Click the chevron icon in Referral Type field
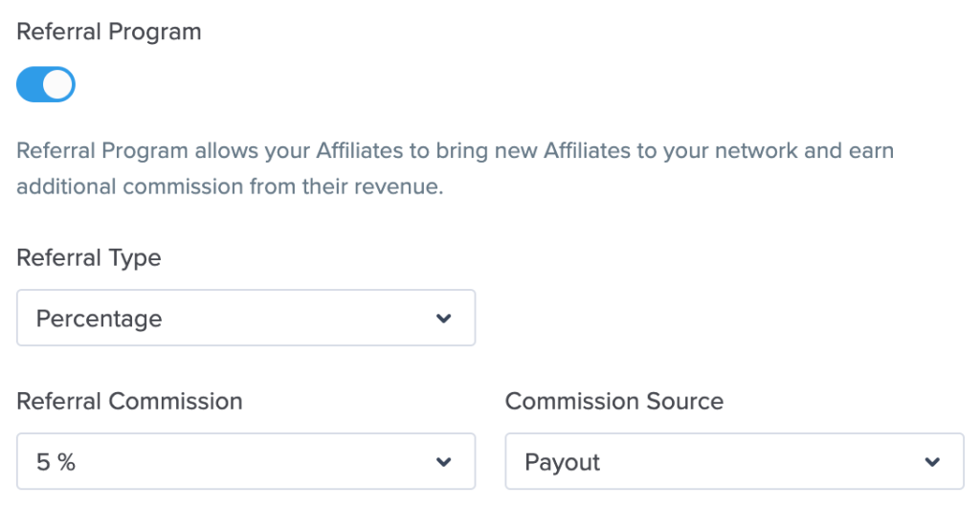Viewport: 980px width, 507px height. [443, 318]
